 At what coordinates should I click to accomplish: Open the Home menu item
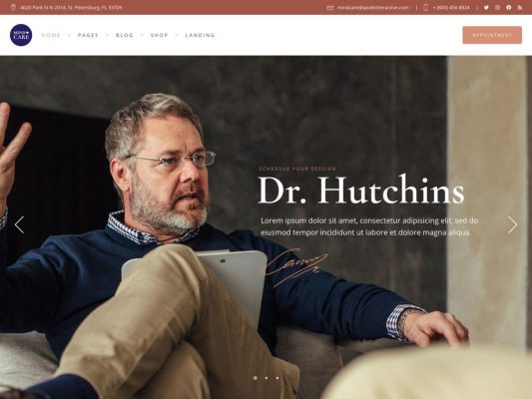coord(51,35)
